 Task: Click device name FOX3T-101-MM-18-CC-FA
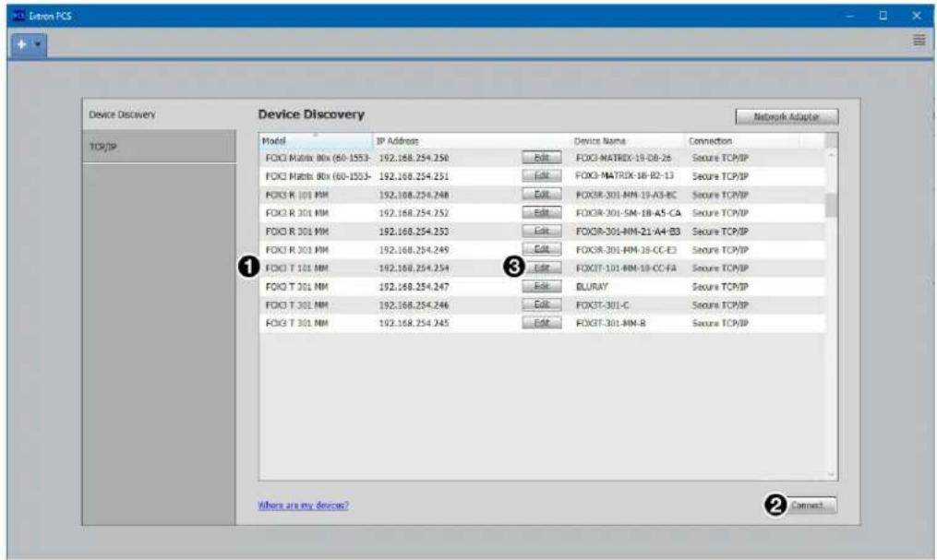626,268
